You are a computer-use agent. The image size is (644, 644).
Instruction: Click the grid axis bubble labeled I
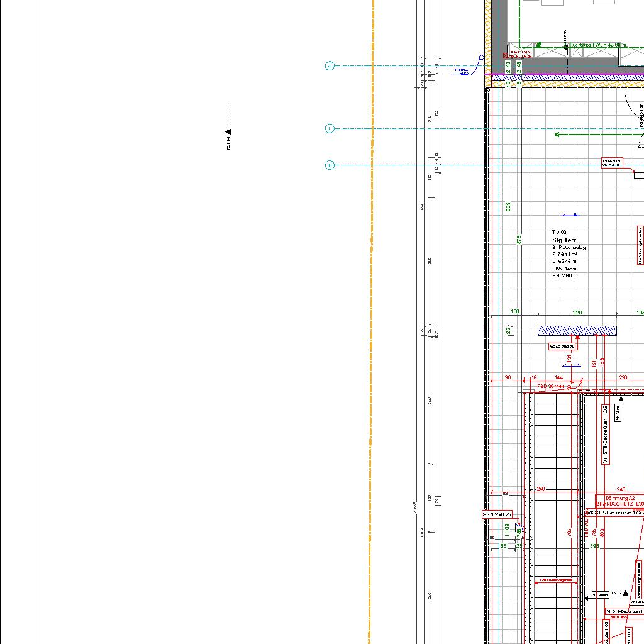[330, 128]
